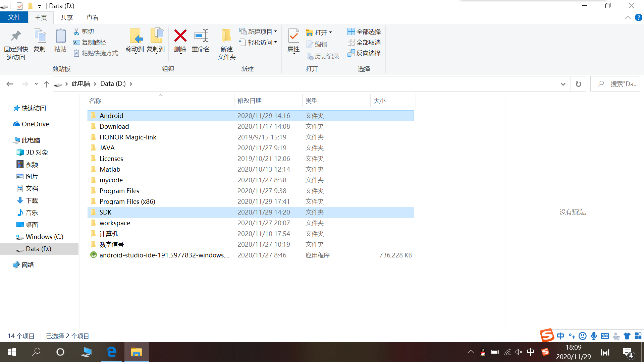Open the Download folder

[x=114, y=126]
